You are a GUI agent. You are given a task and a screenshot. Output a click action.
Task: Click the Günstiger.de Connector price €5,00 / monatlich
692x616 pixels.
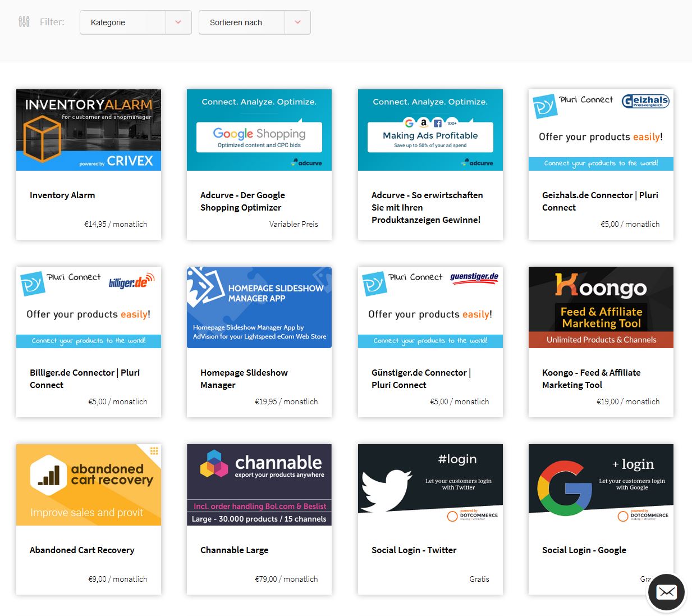click(x=460, y=401)
